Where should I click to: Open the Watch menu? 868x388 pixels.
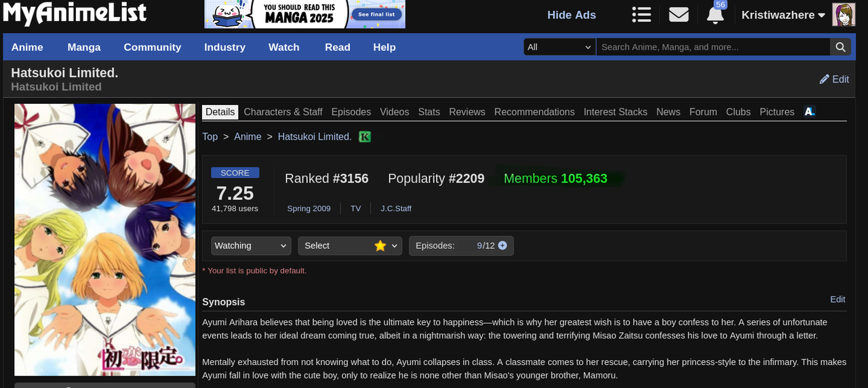tap(284, 47)
